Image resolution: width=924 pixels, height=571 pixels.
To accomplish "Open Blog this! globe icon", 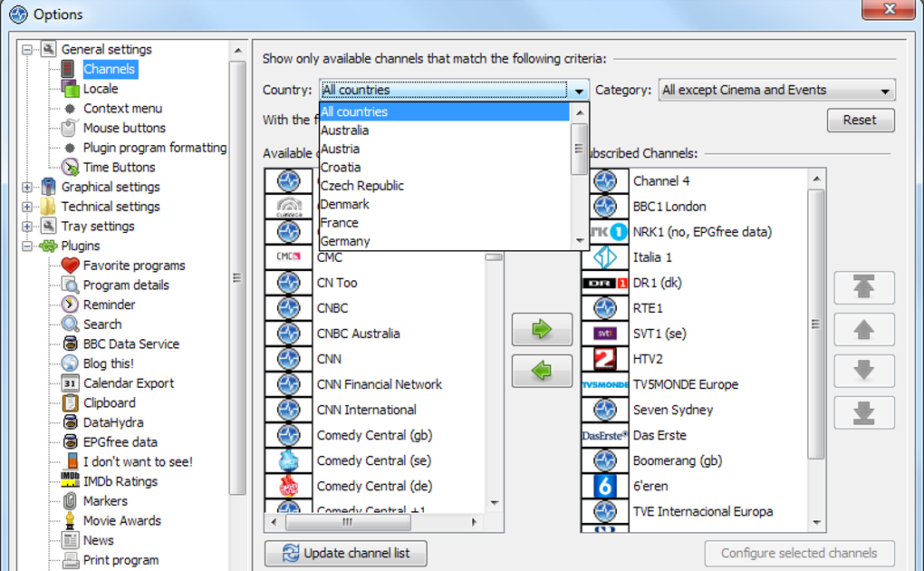I will coord(70,363).
